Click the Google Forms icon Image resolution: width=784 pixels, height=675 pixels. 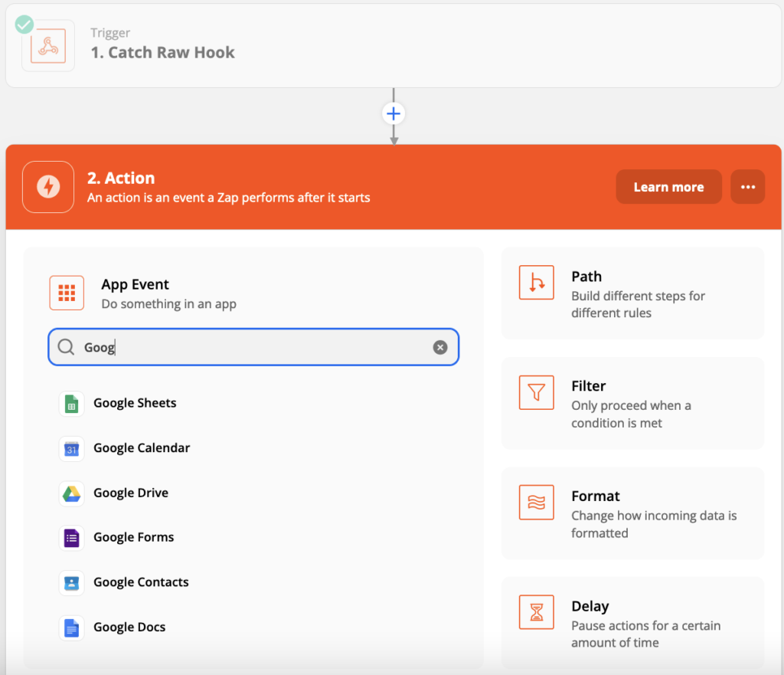click(x=71, y=538)
